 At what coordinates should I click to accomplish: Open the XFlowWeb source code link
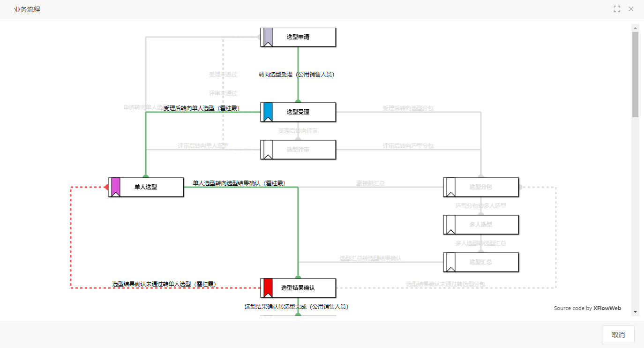pos(607,308)
